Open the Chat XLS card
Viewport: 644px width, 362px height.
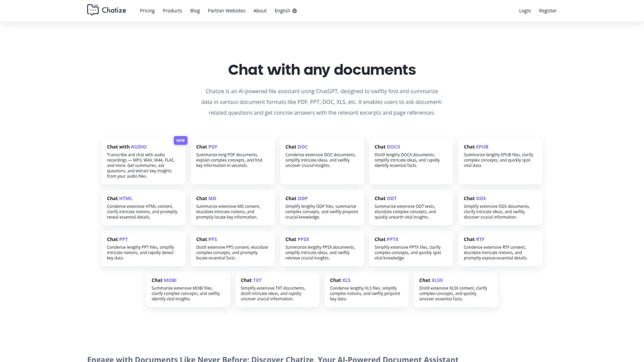pyautogui.click(x=366, y=290)
